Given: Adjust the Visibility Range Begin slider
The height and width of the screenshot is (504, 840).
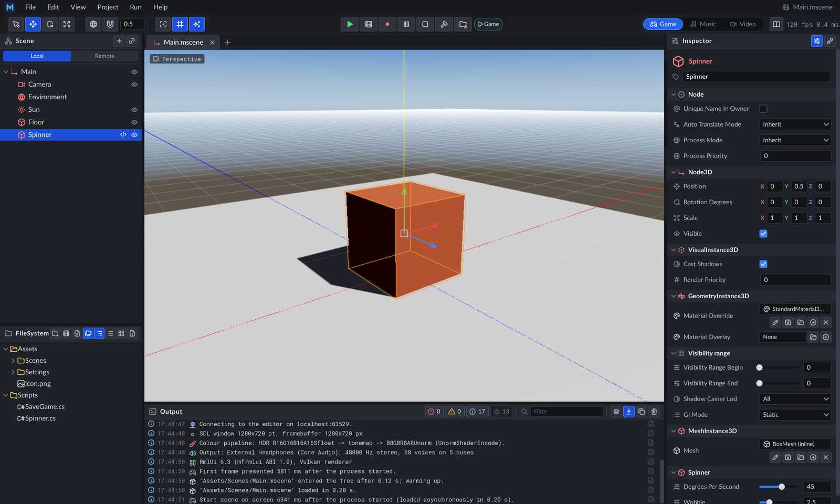Looking at the screenshot, I should click(779, 367).
